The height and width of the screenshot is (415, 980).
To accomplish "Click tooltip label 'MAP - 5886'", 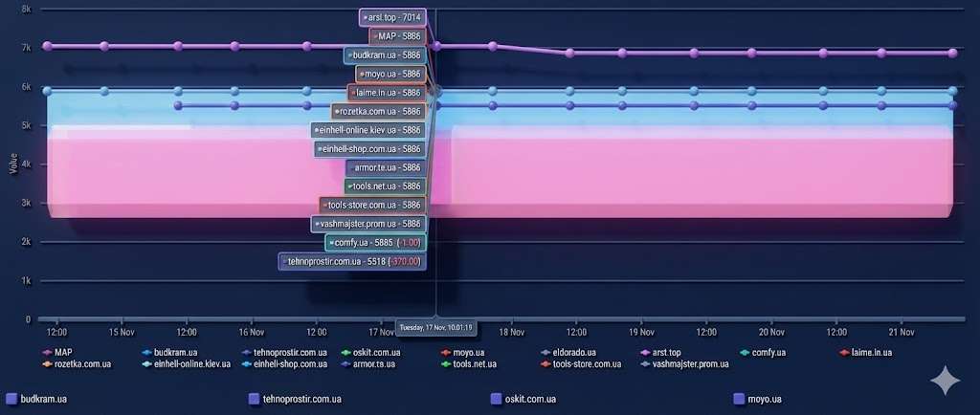I will (x=397, y=36).
